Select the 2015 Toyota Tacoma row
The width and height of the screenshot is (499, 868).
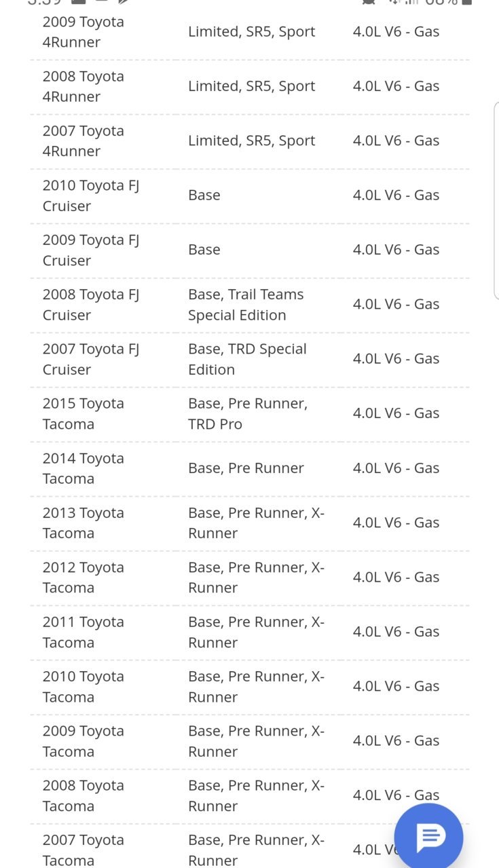[249, 414]
